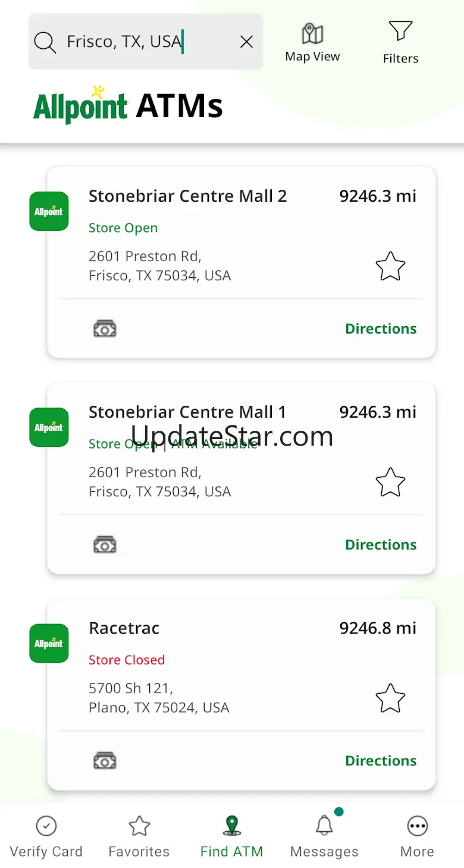Open the More menu
464x868 pixels.
click(417, 836)
